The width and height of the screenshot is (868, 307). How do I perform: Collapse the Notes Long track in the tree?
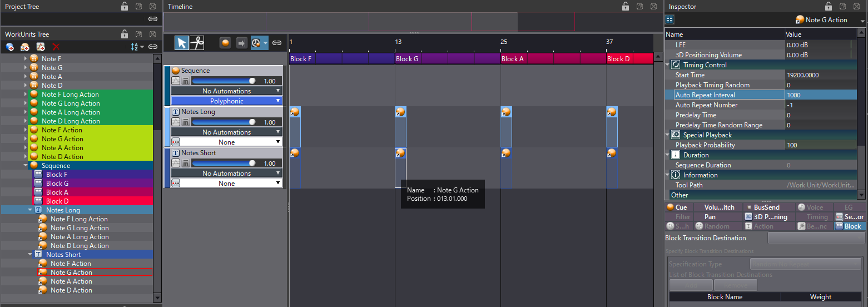point(29,210)
